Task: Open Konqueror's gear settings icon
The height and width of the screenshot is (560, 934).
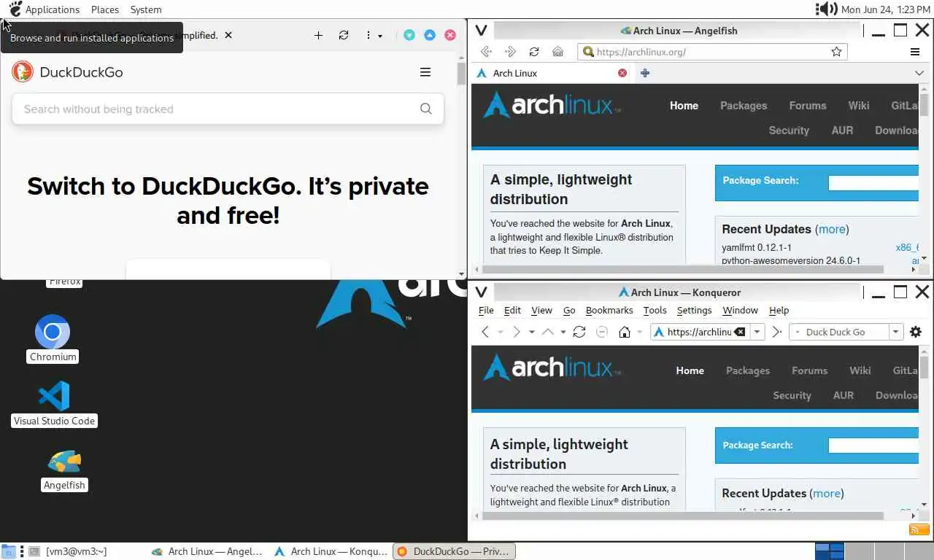Action: [916, 332]
